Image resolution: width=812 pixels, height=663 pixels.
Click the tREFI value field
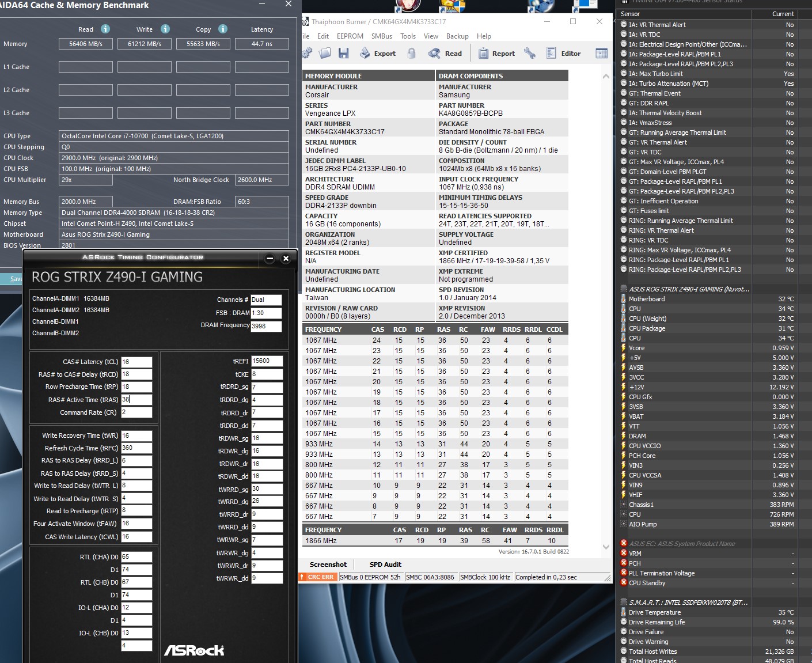(267, 361)
